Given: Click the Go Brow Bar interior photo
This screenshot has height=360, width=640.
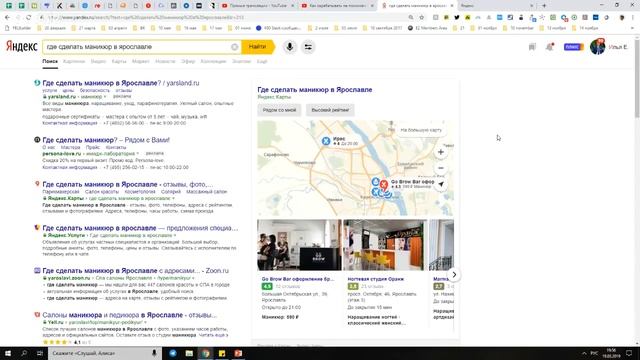Looking at the screenshot, I should pos(299,245).
